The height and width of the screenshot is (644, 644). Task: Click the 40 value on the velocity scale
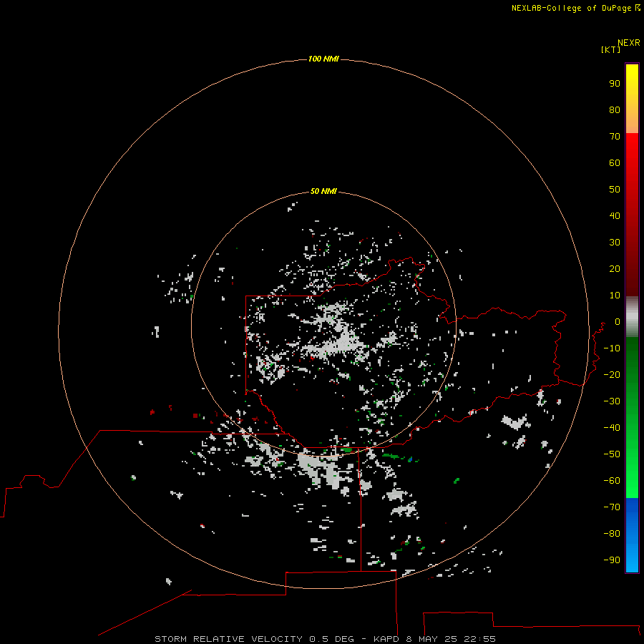coord(615,215)
